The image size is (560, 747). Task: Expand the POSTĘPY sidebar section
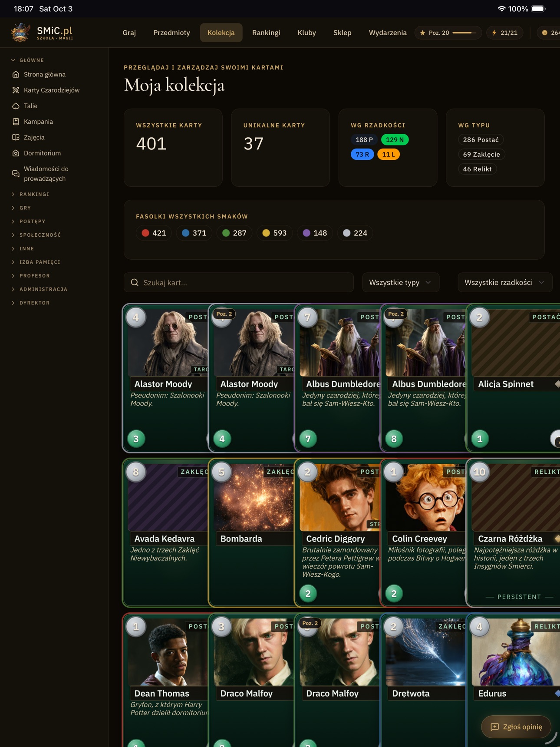pyautogui.click(x=28, y=221)
